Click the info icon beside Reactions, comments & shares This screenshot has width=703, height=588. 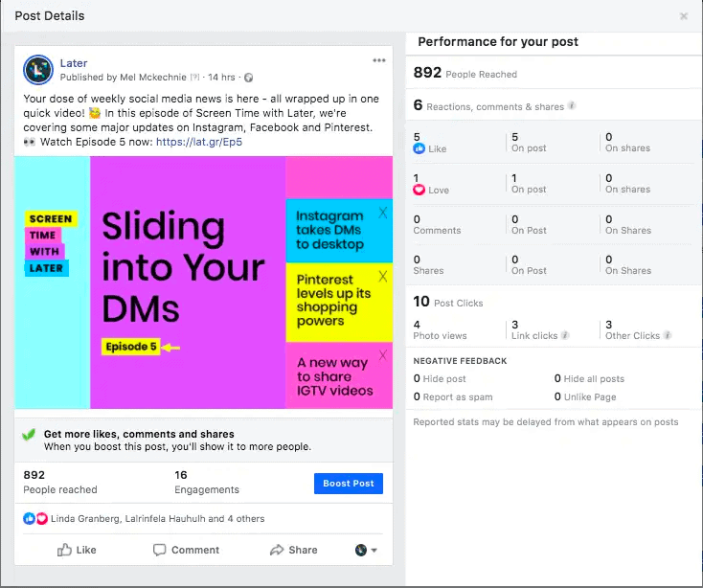(572, 106)
